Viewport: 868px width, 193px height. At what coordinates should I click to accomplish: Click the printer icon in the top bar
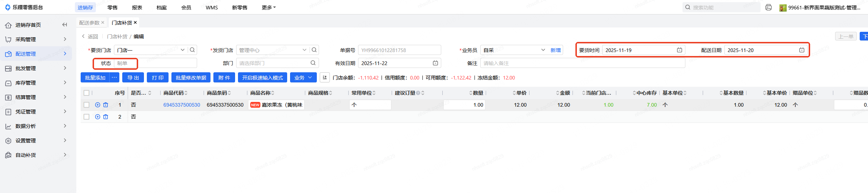click(769, 7)
